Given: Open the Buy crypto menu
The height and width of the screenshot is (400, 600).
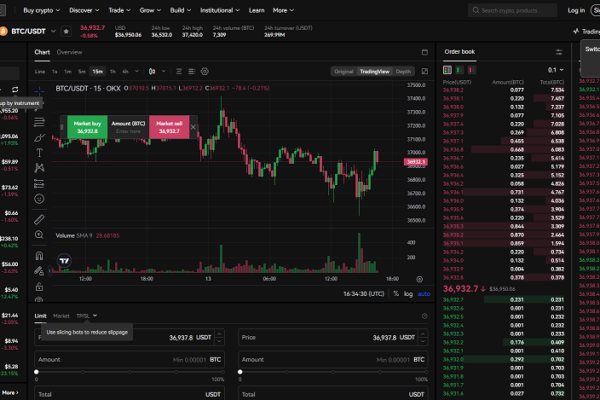Looking at the screenshot, I should pyautogui.click(x=41, y=10).
